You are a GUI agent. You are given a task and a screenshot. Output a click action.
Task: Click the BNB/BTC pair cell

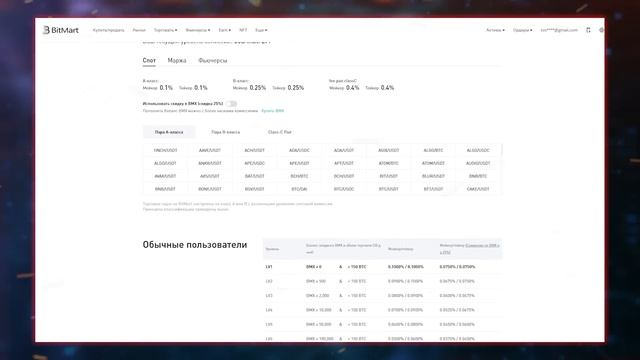pyautogui.click(x=478, y=176)
